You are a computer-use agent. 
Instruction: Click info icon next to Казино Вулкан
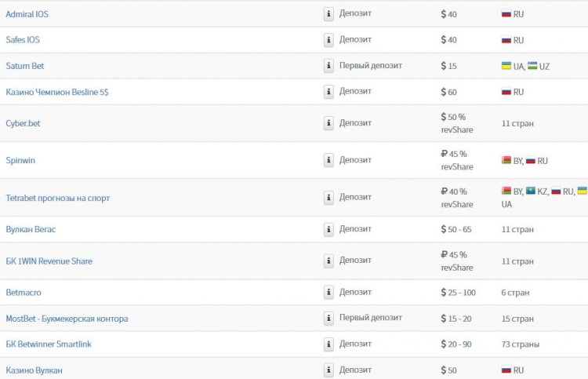click(328, 370)
